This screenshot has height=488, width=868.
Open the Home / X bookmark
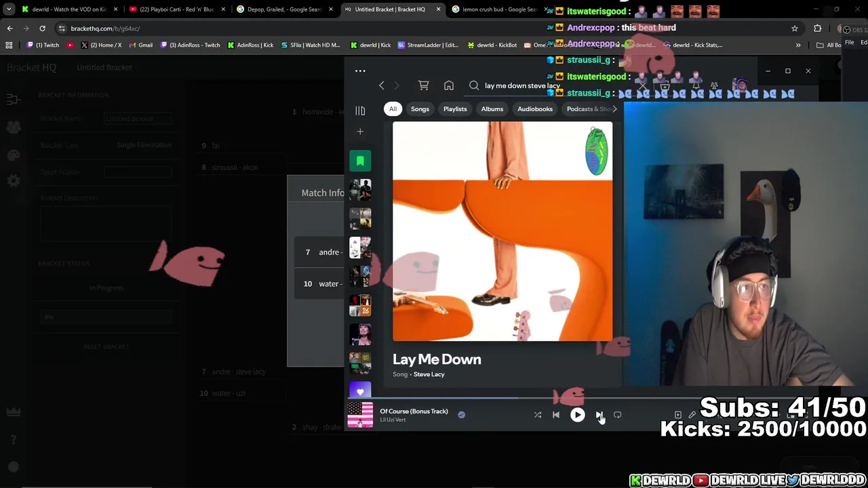[101, 45]
